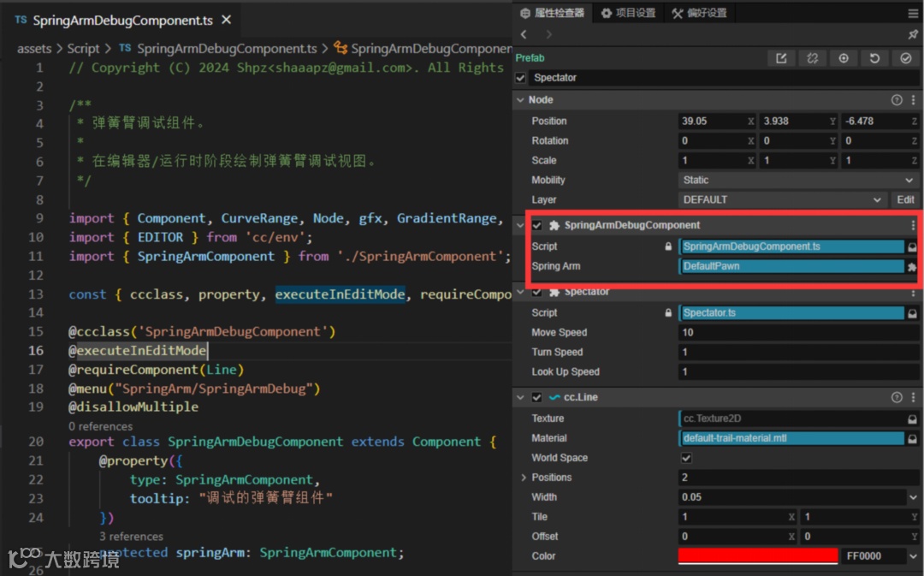Toggle the Spectator component enabled checkbox

tap(536, 292)
